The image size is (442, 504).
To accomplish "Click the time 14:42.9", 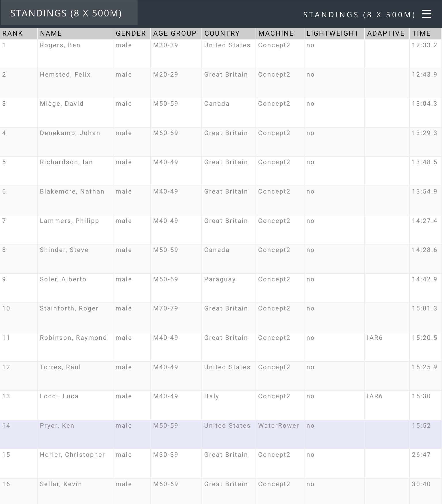I will click(424, 279).
